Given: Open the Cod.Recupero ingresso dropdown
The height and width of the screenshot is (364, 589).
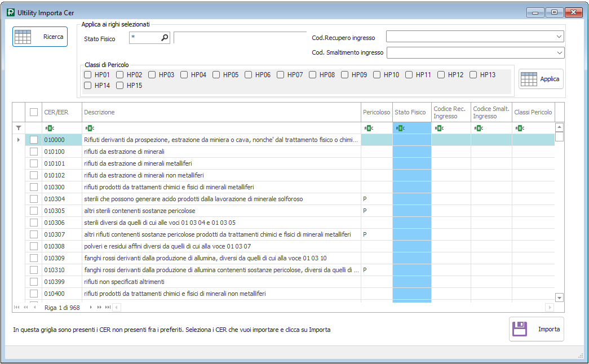Looking at the screenshot, I should 559,37.
